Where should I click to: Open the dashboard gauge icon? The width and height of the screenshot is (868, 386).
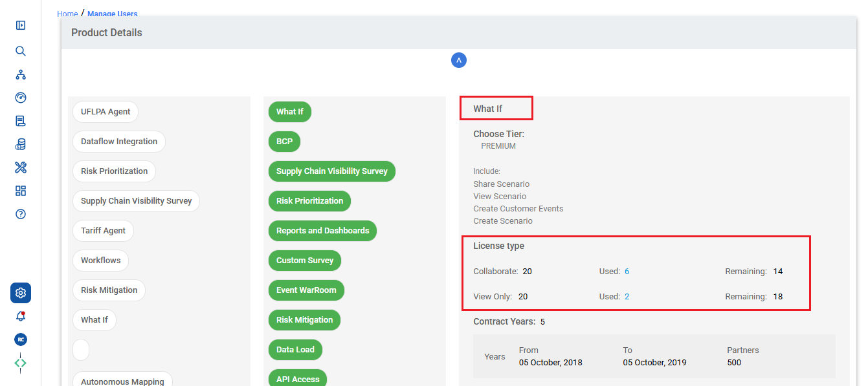pos(21,98)
